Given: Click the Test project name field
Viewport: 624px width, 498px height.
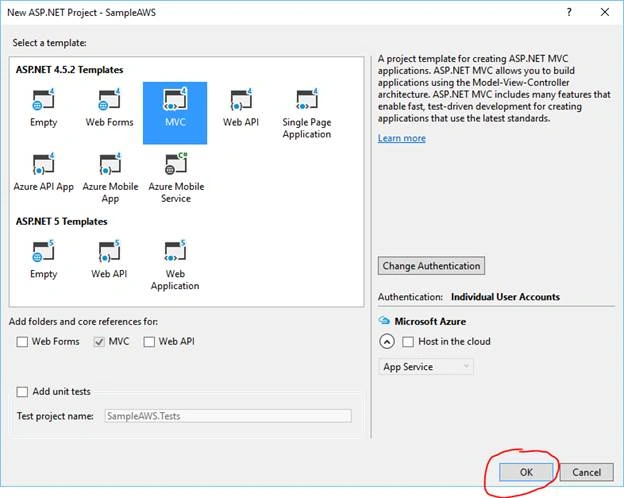Looking at the screenshot, I should point(228,416).
